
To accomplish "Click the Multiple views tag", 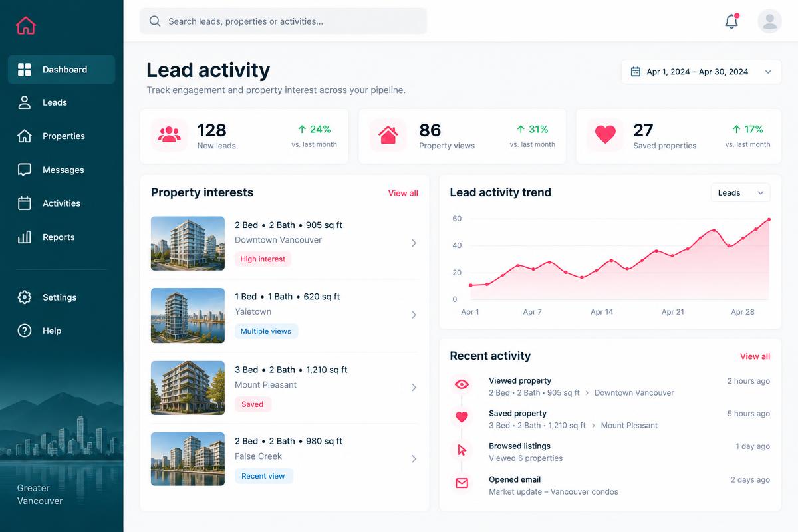I will click(266, 331).
